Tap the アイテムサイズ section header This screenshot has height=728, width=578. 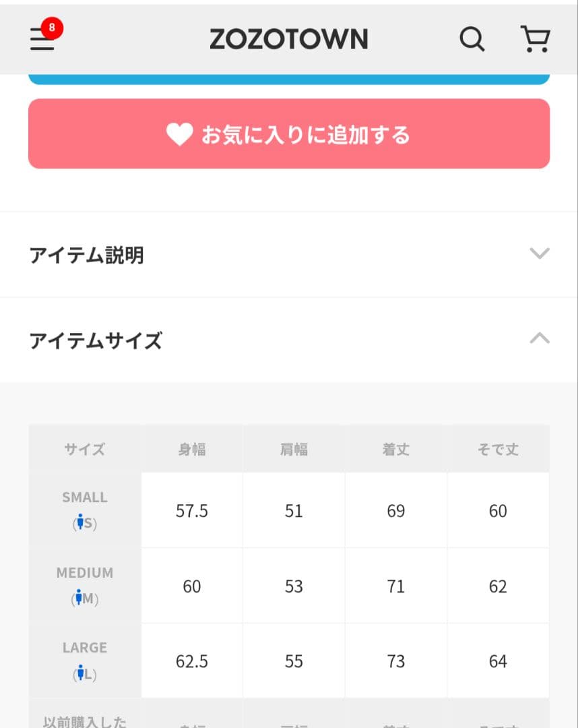tap(96, 341)
